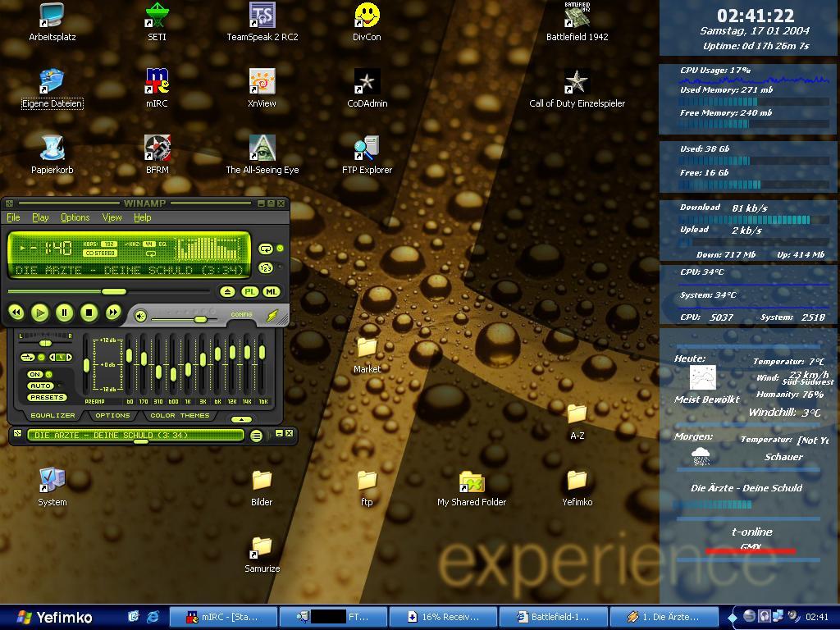Launch Battlefield 1942 desktop shortcut
840x630 pixels.
[577, 23]
